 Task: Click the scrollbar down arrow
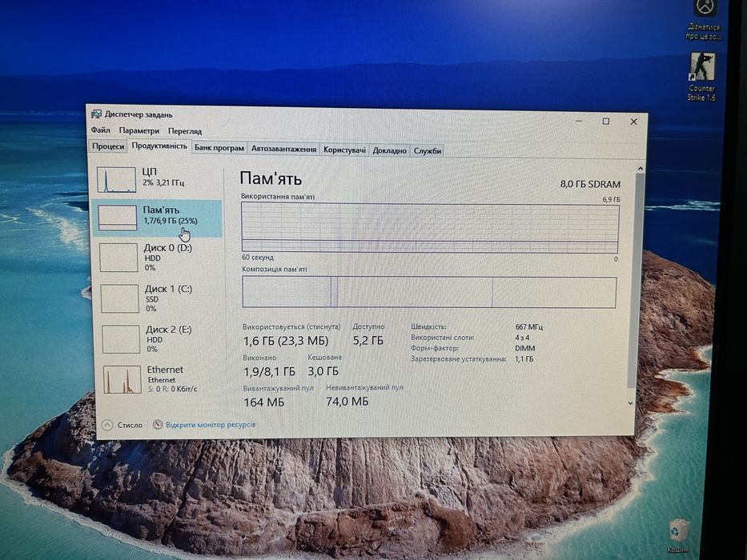[x=631, y=403]
